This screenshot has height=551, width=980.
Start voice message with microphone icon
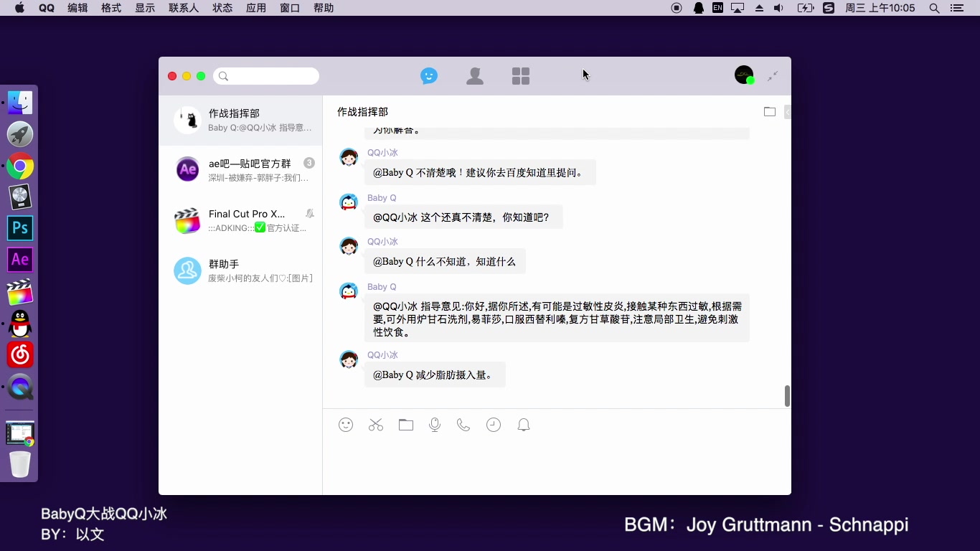coord(435,425)
